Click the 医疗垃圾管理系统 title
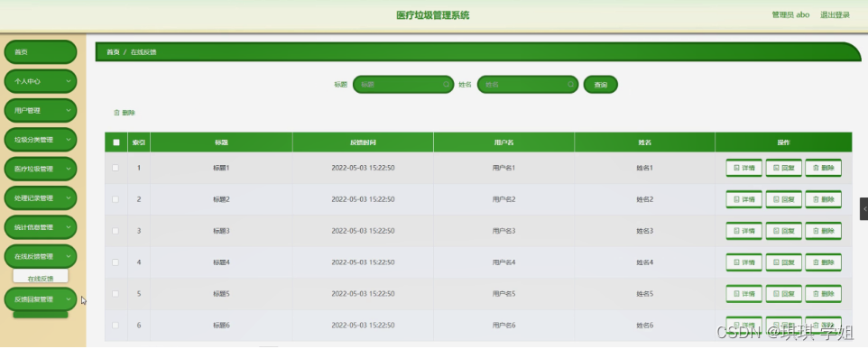Image resolution: width=868 pixels, height=349 pixels. [x=433, y=15]
